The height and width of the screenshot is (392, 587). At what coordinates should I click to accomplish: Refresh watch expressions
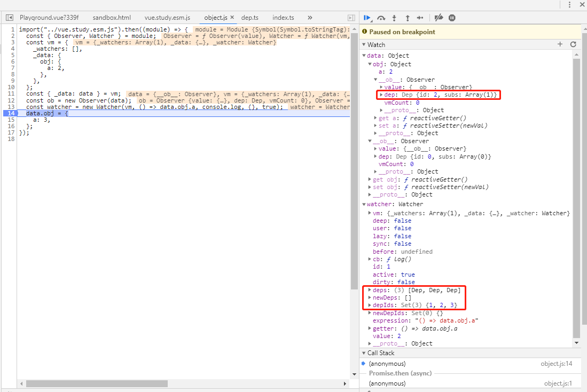click(x=573, y=44)
